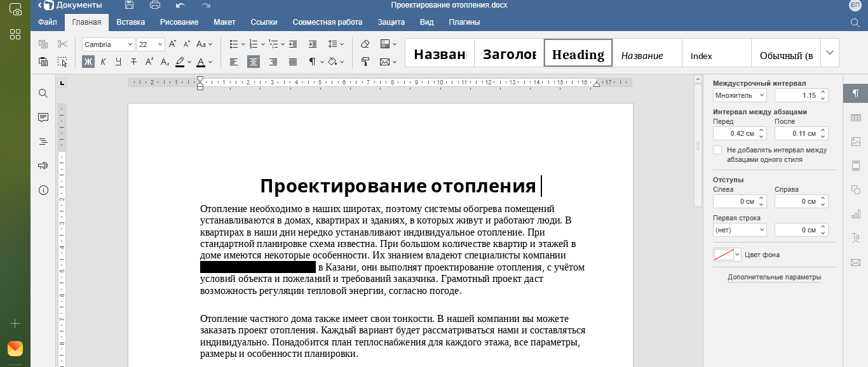
Task: Check 'Не добавлять интервал между абзацами'
Action: (717, 150)
